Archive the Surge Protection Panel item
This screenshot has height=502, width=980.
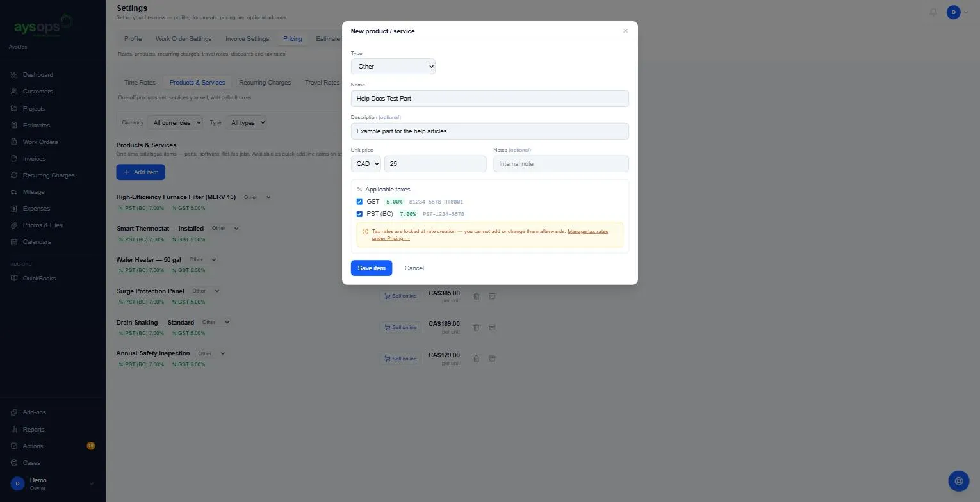(x=492, y=296)
